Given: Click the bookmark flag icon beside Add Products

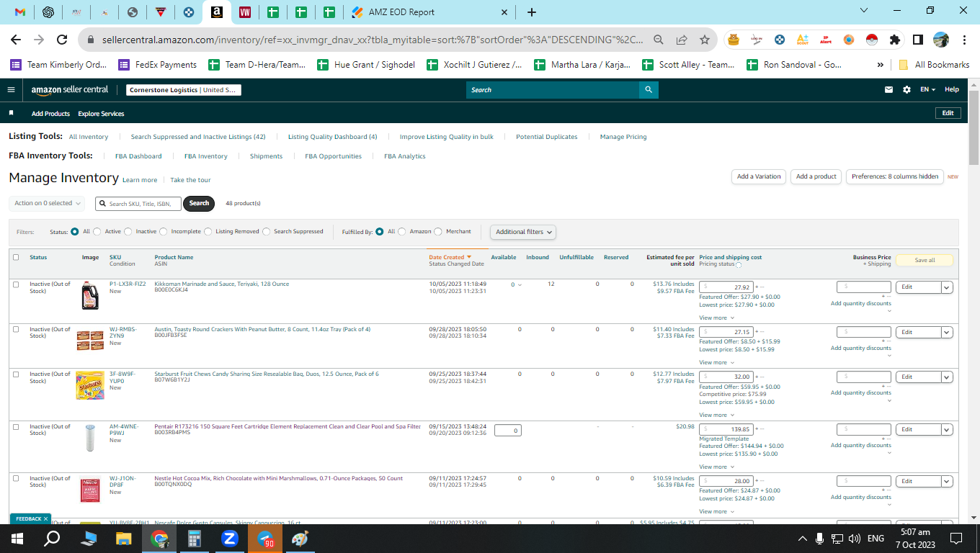Looking at the screenshot, I should point(11,113).
